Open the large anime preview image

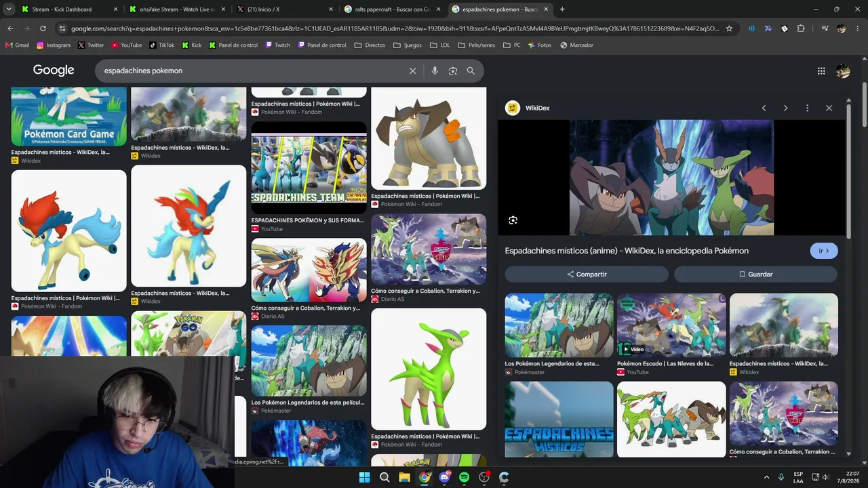pyautogui.click(x=671, y=178)
